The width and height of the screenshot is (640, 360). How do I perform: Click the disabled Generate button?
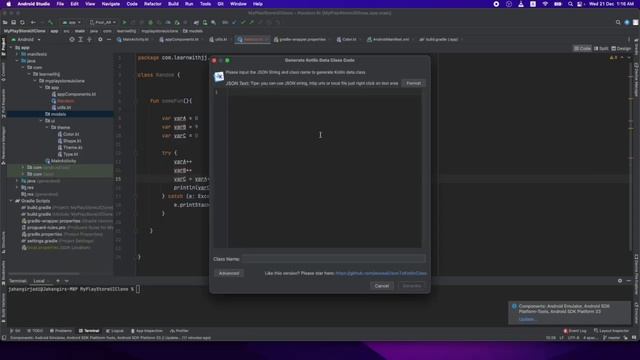[411, 286]
